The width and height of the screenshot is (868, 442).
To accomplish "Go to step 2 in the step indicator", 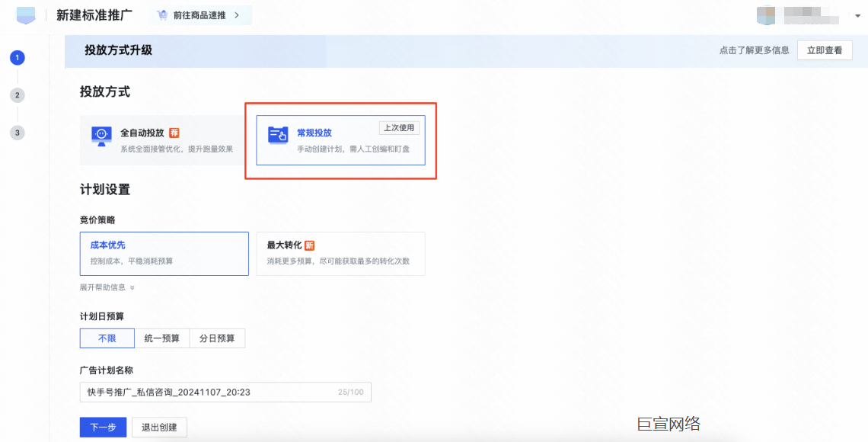I will [x=18, y=95].
